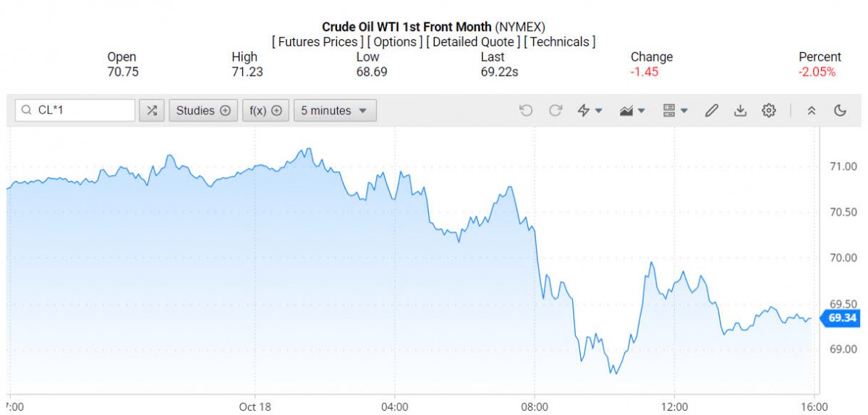Open the lightning bolt events dropdown
Screen dimensions: 868x415
(x=590, y=111)
